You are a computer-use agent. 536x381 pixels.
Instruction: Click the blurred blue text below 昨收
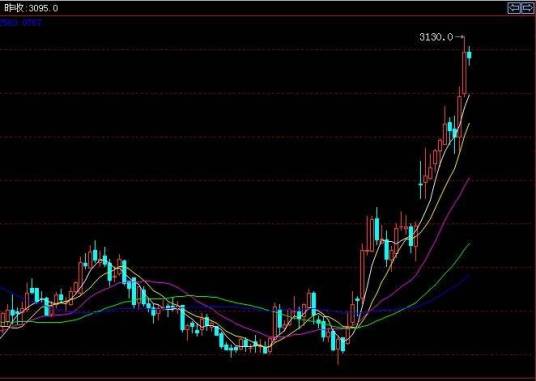pos(21,23)
